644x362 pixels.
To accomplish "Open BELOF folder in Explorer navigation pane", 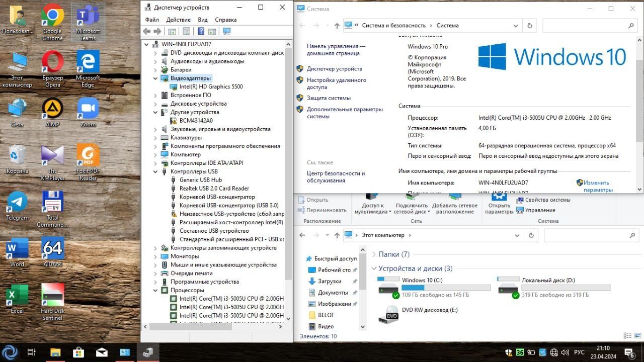I will click(x=326, y=315).
